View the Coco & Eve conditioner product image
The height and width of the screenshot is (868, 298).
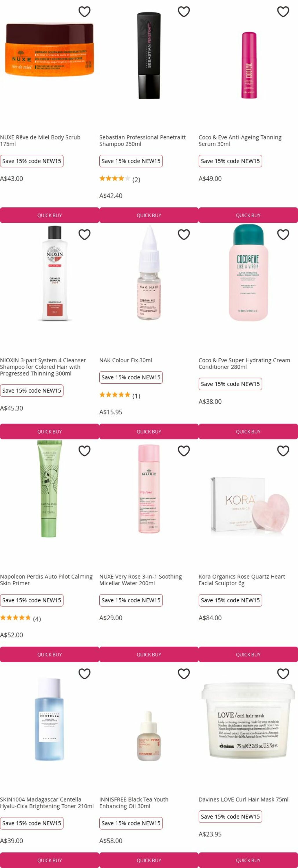point(248,273)
